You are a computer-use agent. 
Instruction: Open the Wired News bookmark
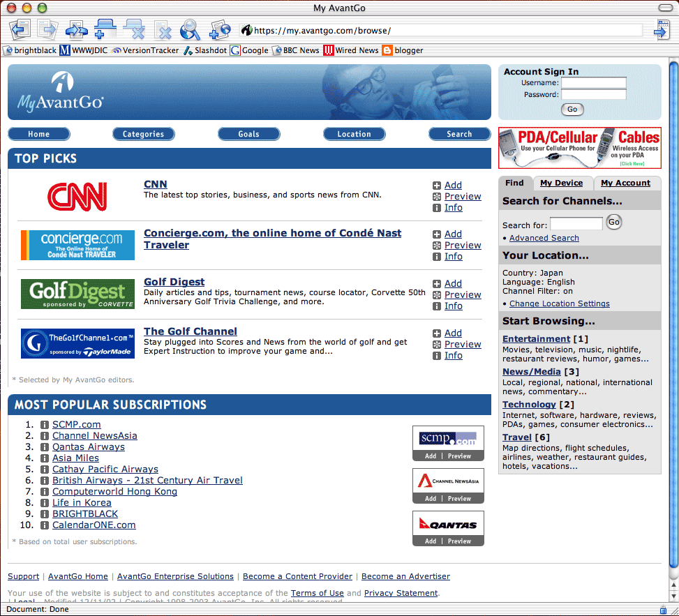pos(351,50)
